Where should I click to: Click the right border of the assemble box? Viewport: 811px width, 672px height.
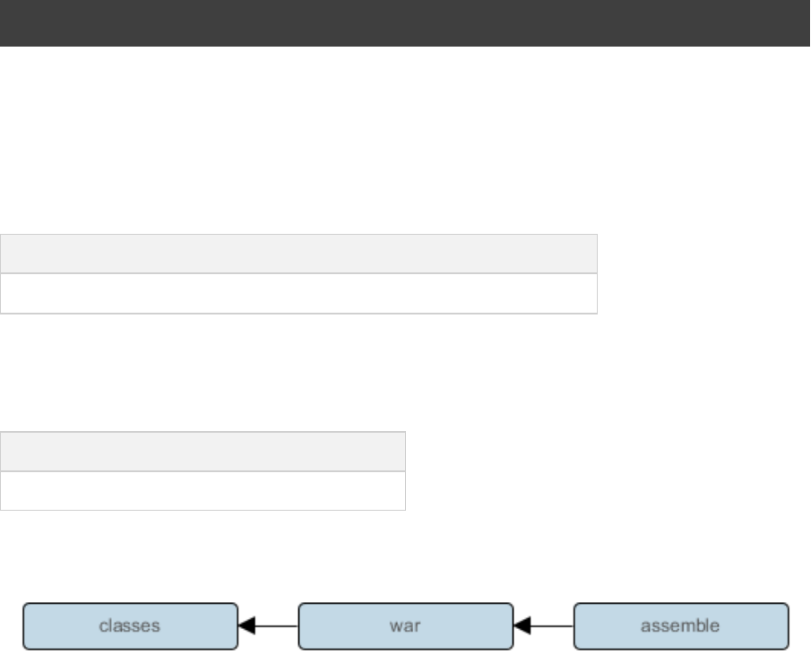tap(789, 625)
